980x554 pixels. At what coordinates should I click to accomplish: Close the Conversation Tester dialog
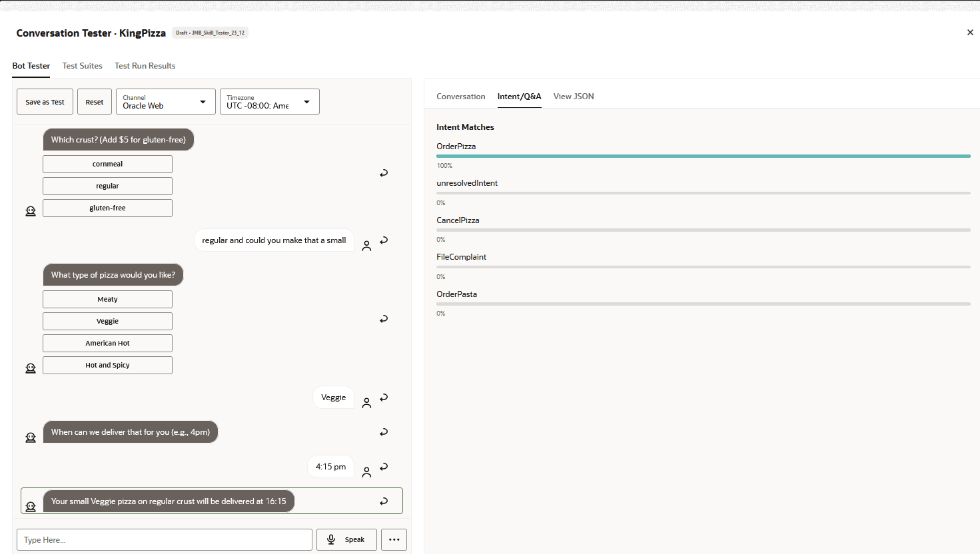pyautogui.click(x=970, y=33)
